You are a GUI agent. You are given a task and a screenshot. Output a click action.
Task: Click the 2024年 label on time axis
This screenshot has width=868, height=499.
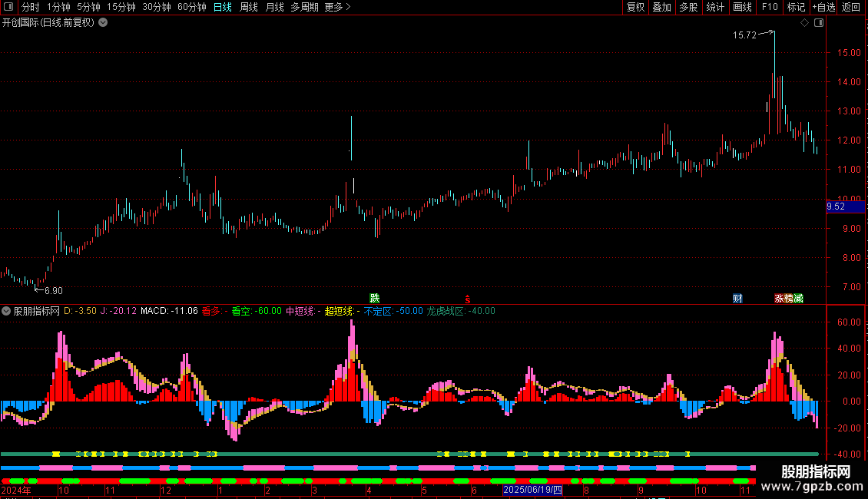pyautogui.click(x=16, y=490)
